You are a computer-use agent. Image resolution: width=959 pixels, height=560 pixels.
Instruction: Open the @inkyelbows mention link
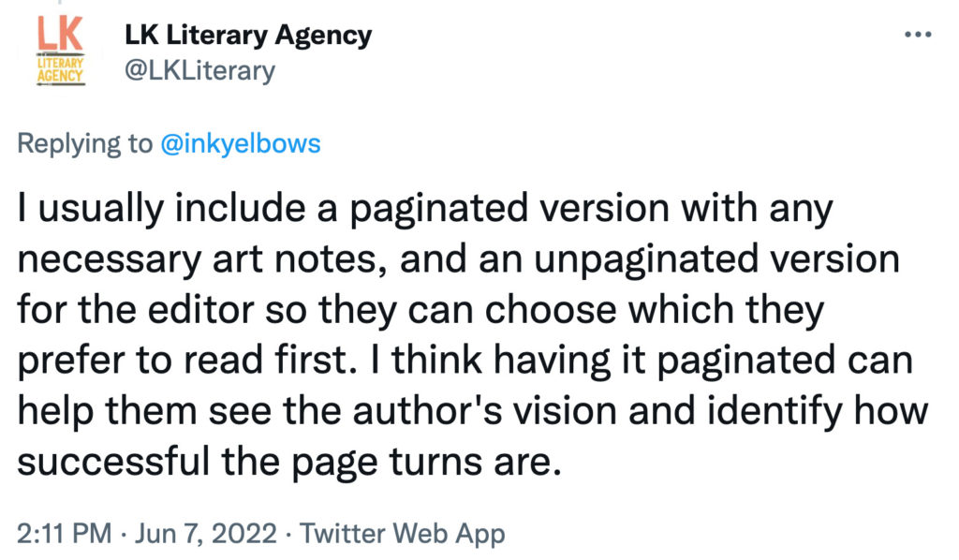[241, 143]
